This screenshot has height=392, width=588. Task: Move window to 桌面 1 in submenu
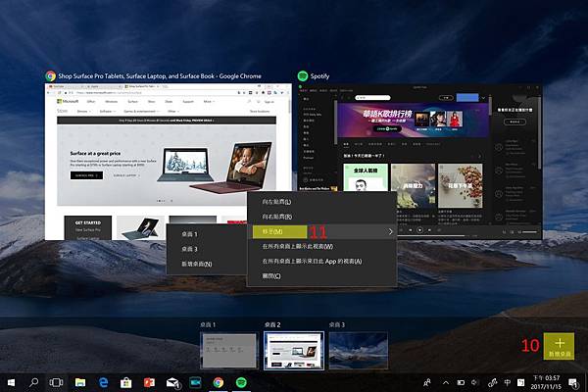pyautogui.click(x=206, y=234)
